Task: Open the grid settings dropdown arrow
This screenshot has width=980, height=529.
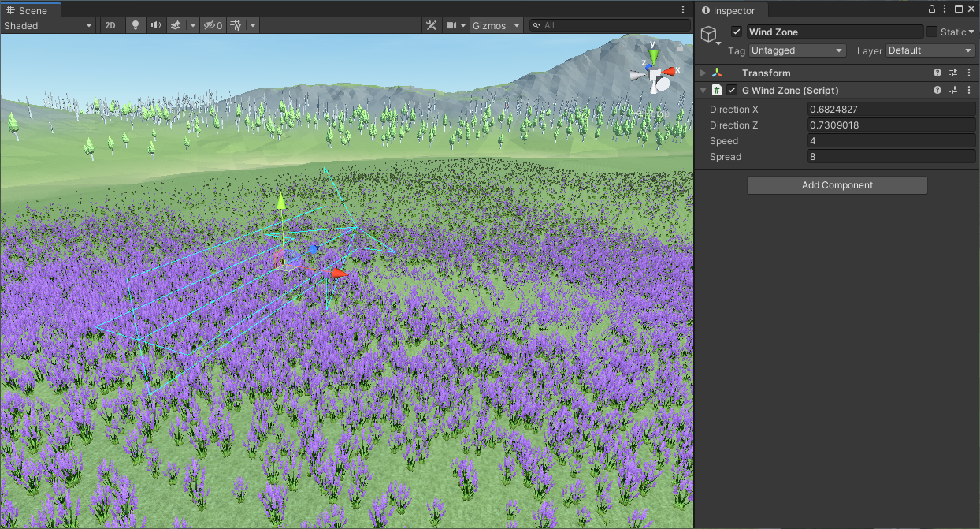Action: coord(253,25)
